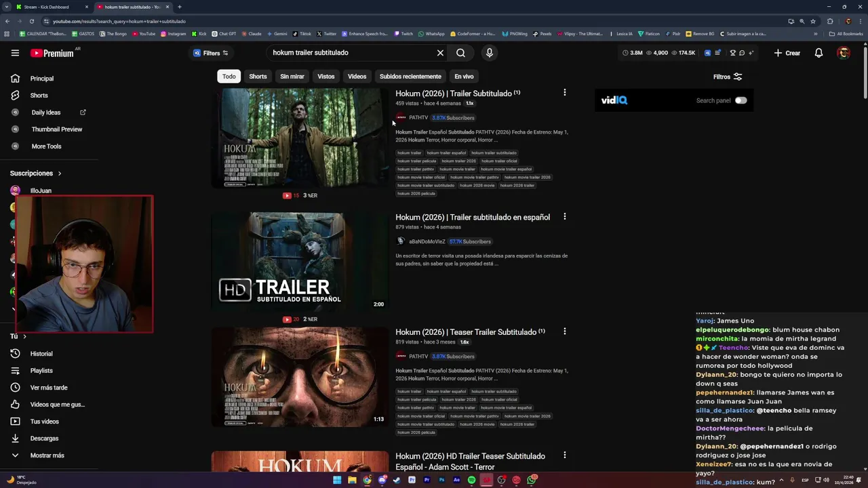This screenshot has height=488, width=868.
Task: Open the aBaNDoMoVieZ channel link
Action: tap(427, 241)
